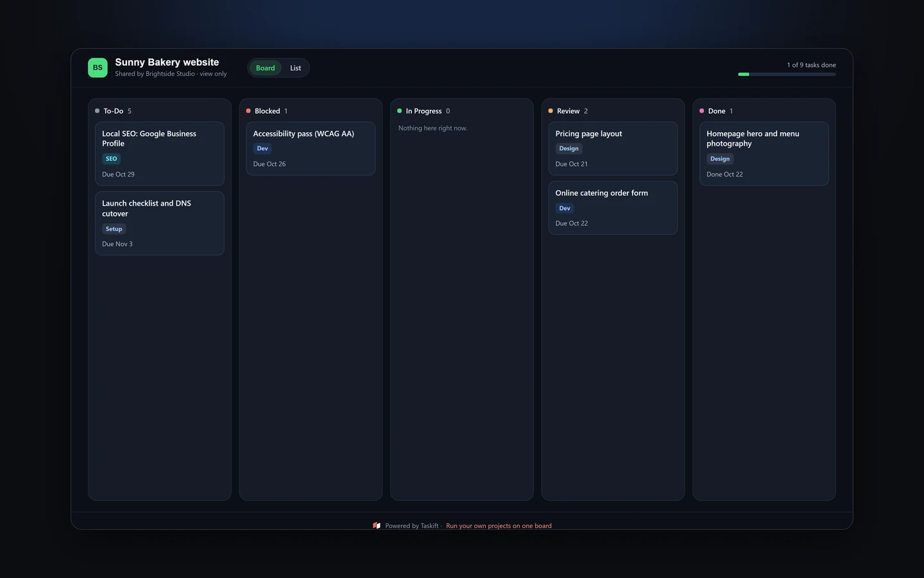Switch to the List view tab

point(295,68)
